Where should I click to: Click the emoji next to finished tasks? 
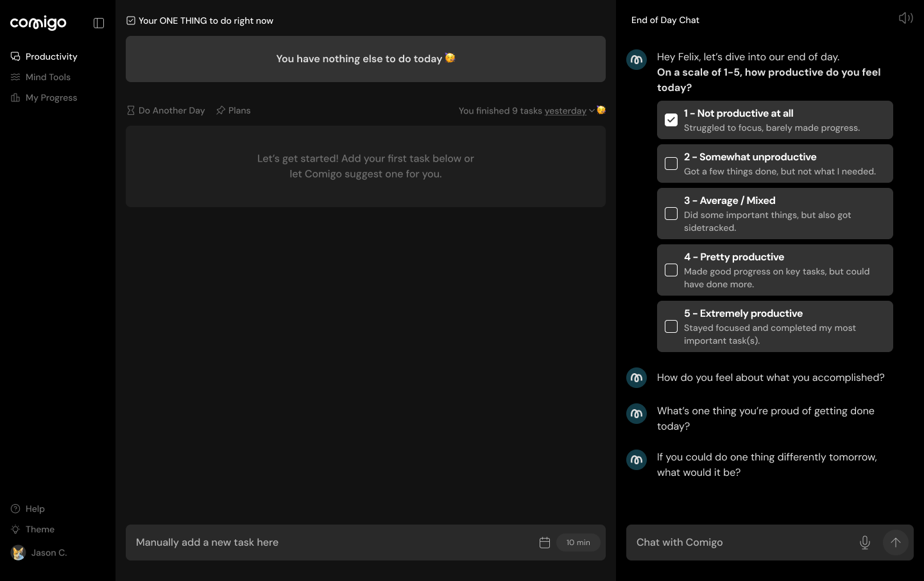(601, 110)
